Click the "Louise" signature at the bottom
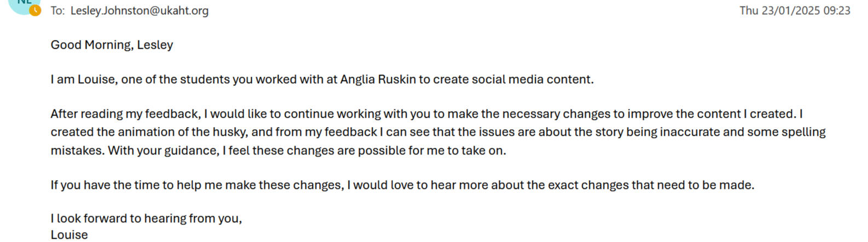868x242 pixels. (x=69, y=235)
